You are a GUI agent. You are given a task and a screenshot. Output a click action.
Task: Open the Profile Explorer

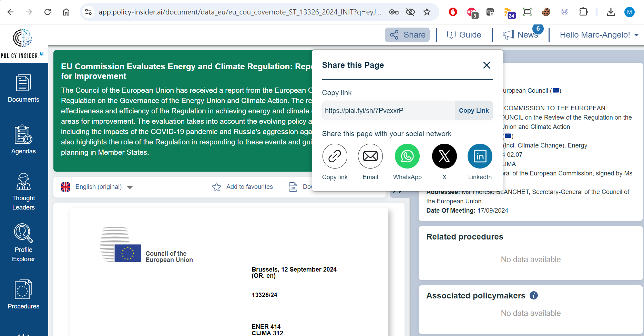click(23, 243)
